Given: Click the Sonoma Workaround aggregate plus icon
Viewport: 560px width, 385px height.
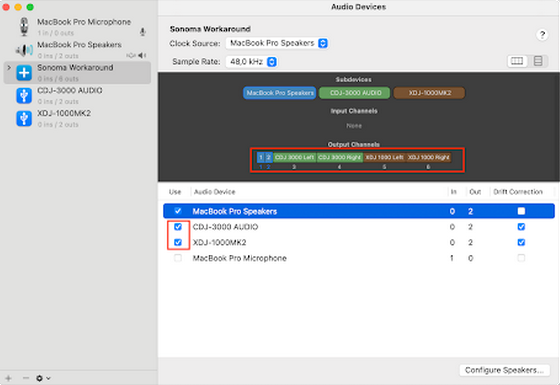Looking at the screenshot, I should [x=24, y=73].
